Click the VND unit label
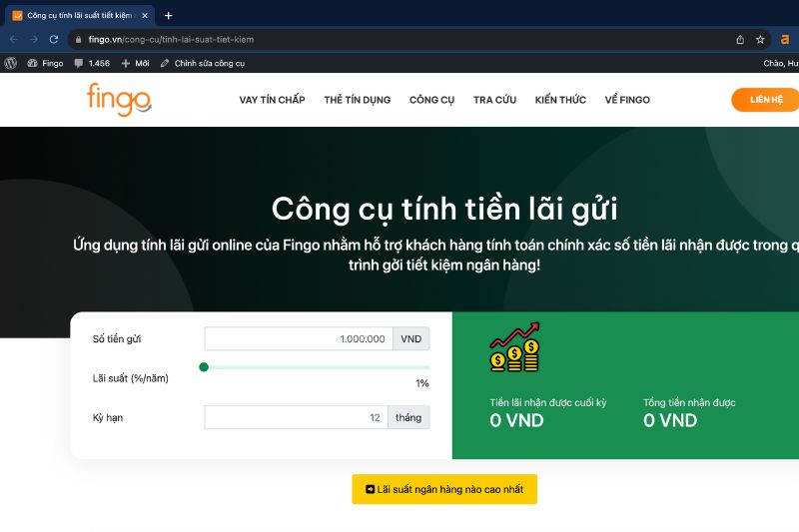799x532 pixels. coord(411,338)
